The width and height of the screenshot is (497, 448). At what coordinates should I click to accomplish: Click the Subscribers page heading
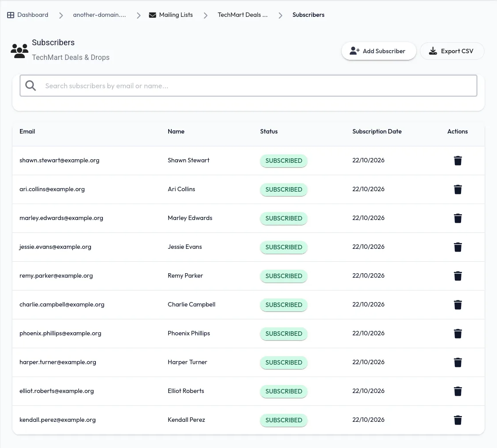(53, 43)
